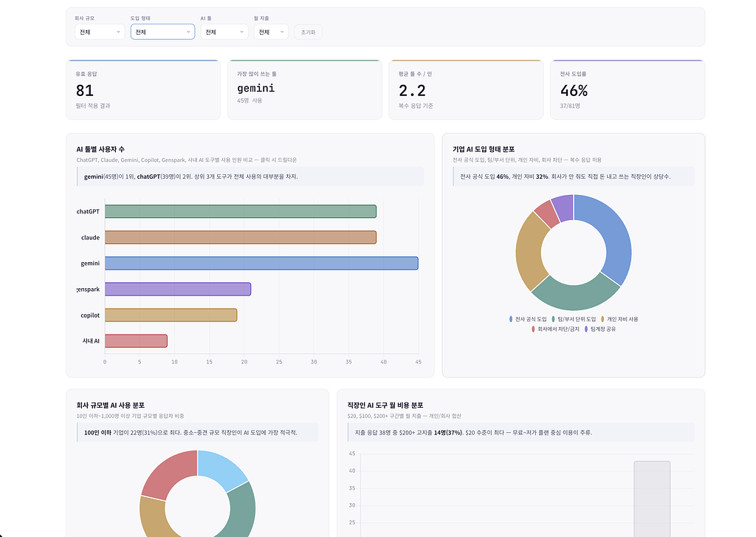Click the 유효 응답 stat card
The width and height of the screenshot is (756, 537).
tap(143, 90)
